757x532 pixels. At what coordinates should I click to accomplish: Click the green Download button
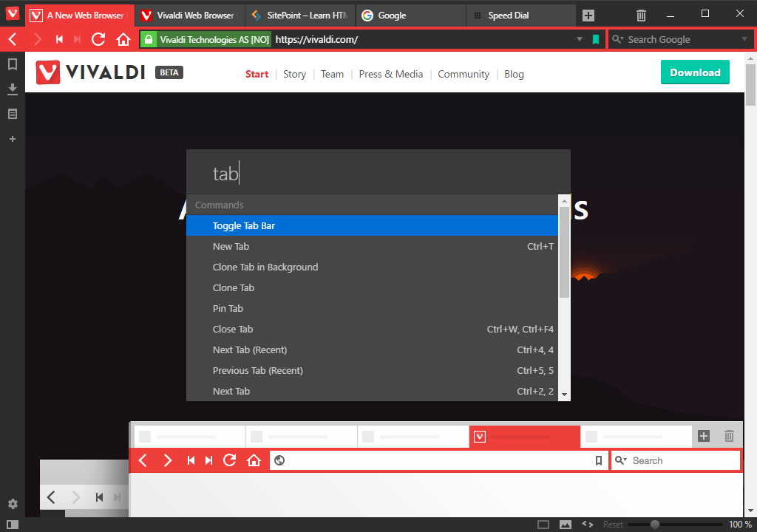(x=694, y=72)
